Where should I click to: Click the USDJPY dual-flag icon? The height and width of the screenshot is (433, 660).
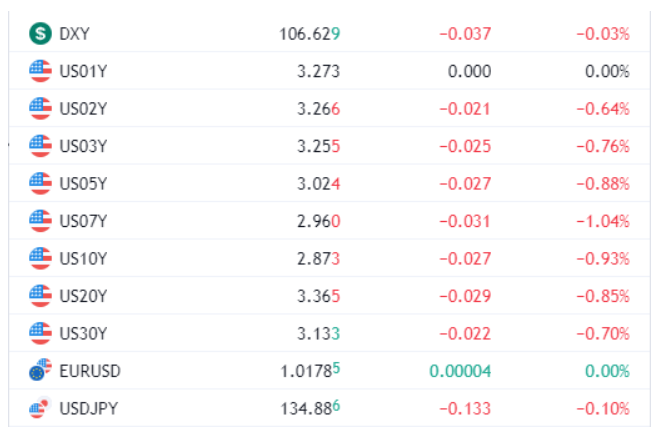point(40,407)
